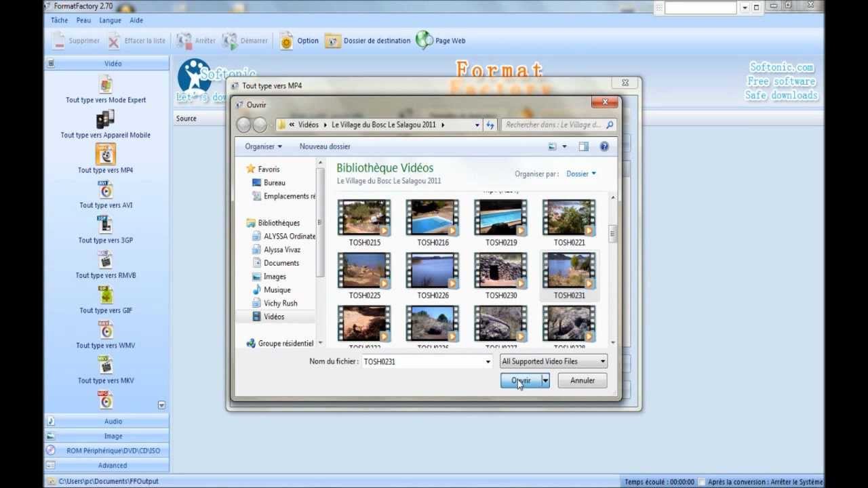
Task: Open the ROM Périphérique\DVD\CD\ISO tab
Action: (106, 451)
